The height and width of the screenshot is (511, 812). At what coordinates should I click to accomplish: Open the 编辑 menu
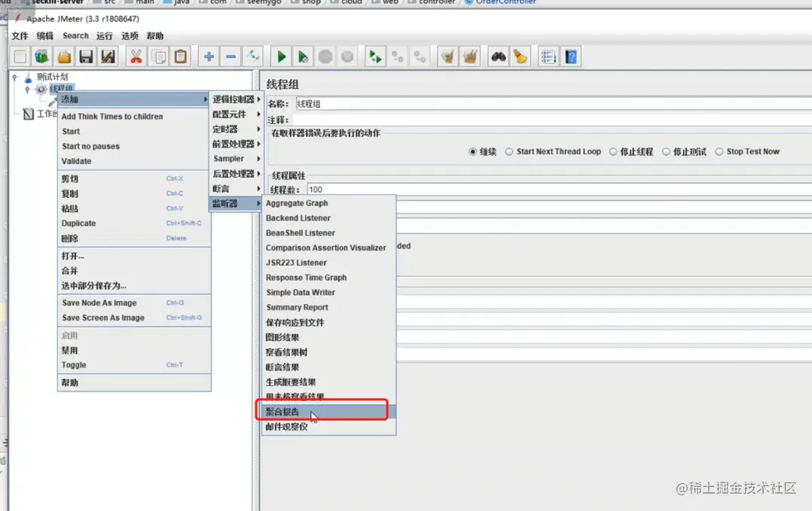[45, 35]
